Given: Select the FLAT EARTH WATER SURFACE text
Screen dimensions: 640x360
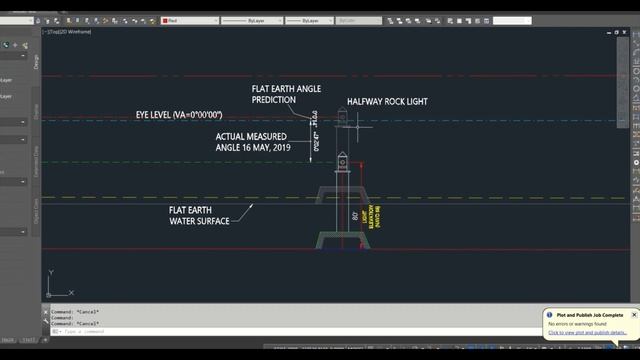Looking at the screenshot, I should 199,216.
